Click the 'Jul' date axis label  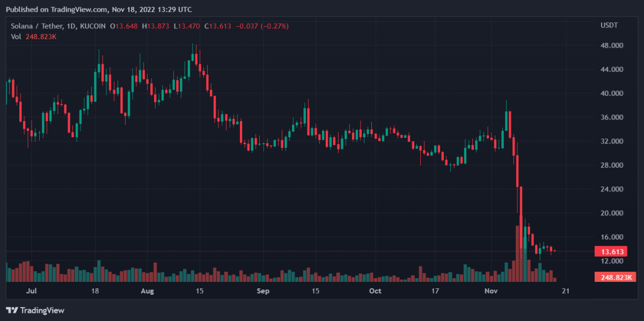[31, 291]
